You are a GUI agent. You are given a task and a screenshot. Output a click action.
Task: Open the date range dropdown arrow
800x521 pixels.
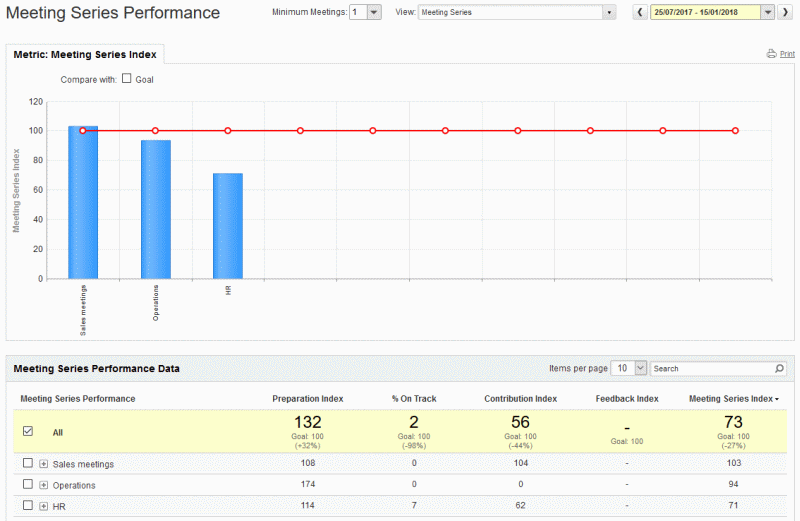pos(767,12)
